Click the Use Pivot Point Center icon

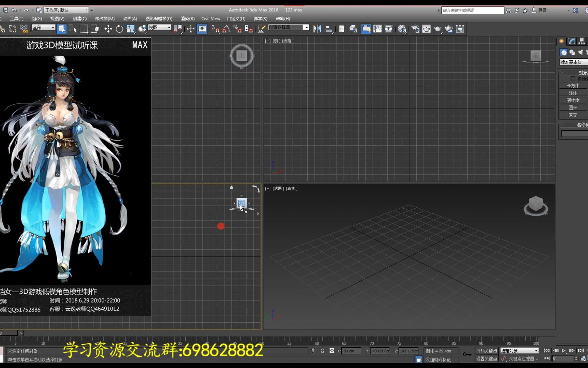pyautogui.click(x=177, y=29)
